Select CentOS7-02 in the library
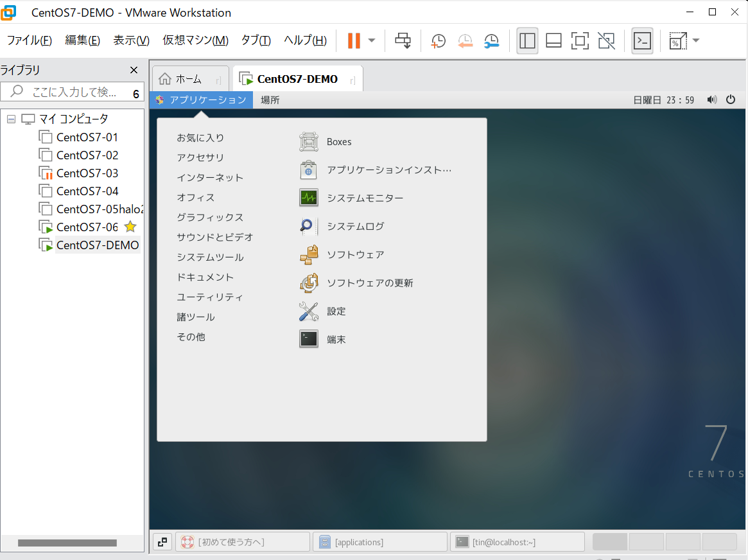Viewport: 748px width, 560px height. [x=87, y=155]
